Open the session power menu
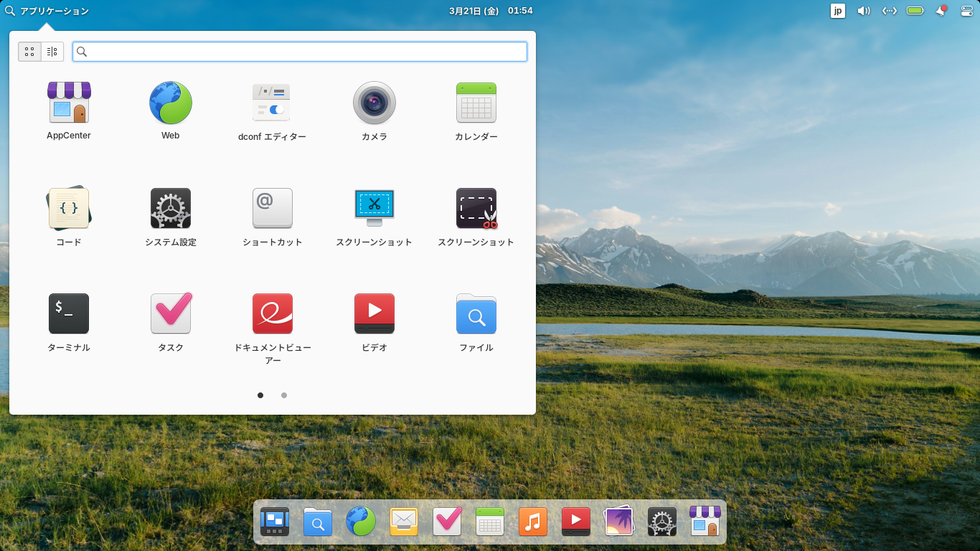This screenshot has height=551, width=980. [x=966, y=11]
